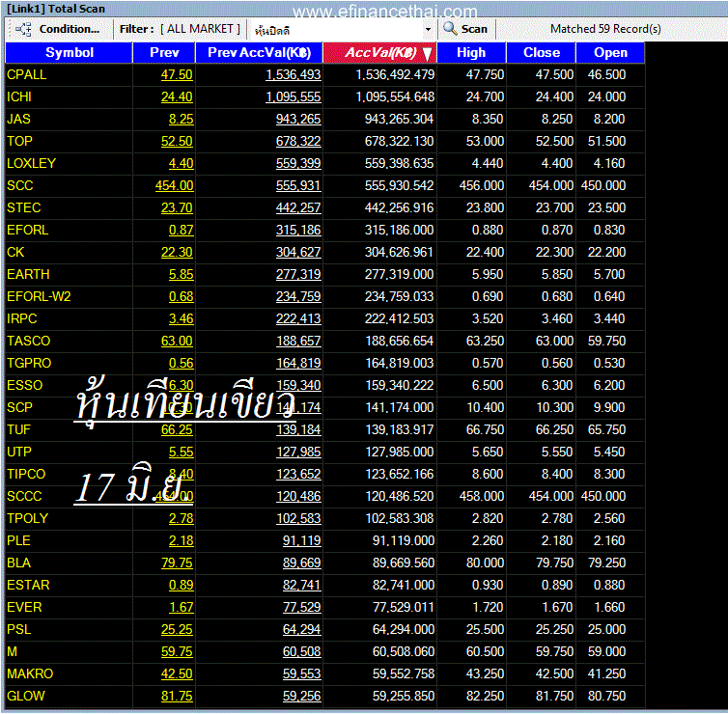This screenshot has height=714, width=728.
Task: Select the IRPC symbol
Action: click(22, 318)
